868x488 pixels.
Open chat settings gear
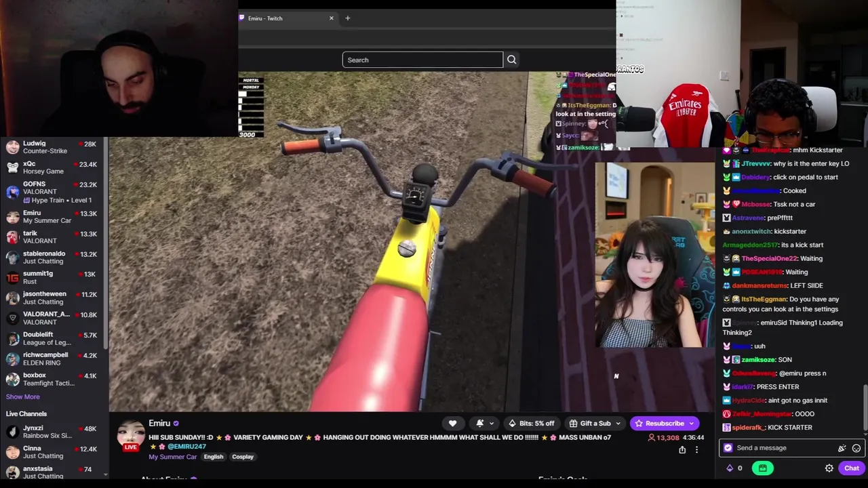(829, 468)
